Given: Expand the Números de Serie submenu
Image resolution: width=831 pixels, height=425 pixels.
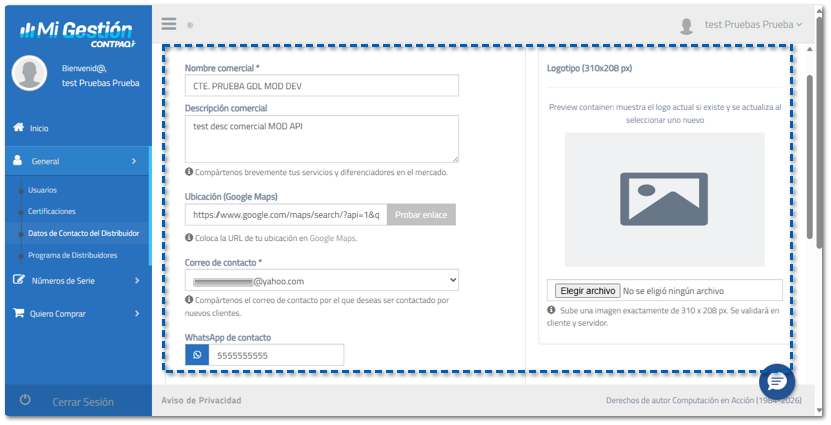Looking at the screenshot, I should point(136,281).
